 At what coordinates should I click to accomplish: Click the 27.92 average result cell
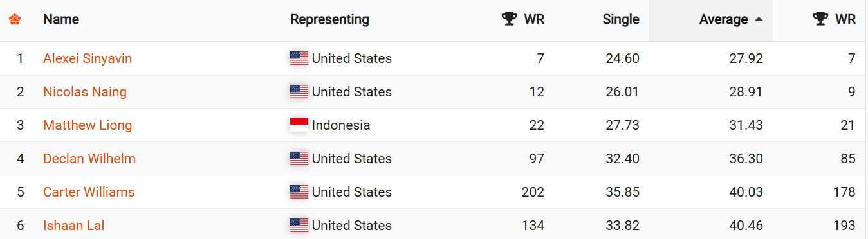click(x=746, y=58)
